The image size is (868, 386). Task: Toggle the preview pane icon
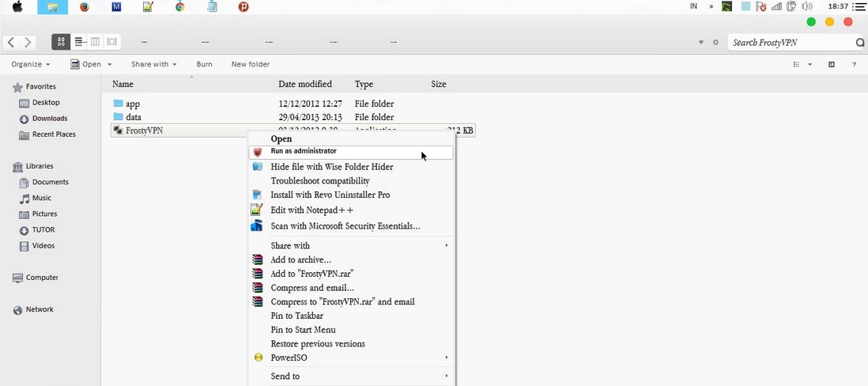(832, 64)
